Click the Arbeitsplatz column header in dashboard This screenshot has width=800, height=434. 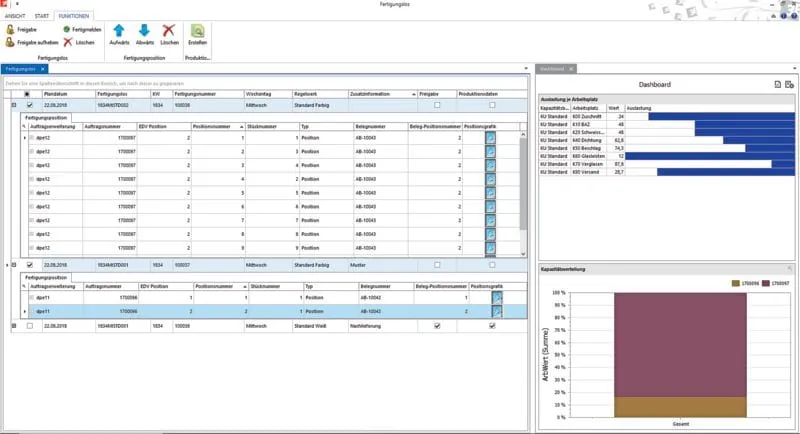coord(586,107)
